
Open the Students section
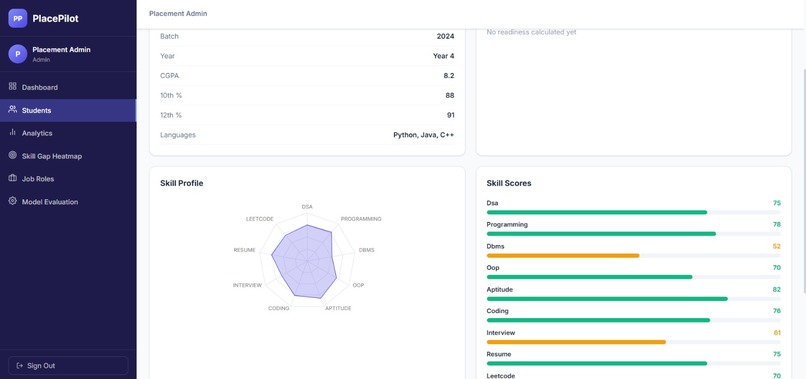click(x=68, y=110)
